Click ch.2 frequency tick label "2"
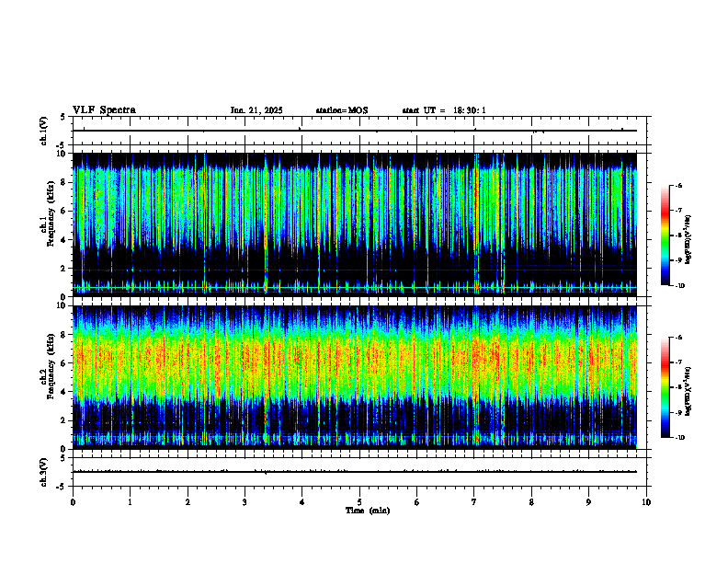Screen dimensions: 728x563 click(64, 420)
